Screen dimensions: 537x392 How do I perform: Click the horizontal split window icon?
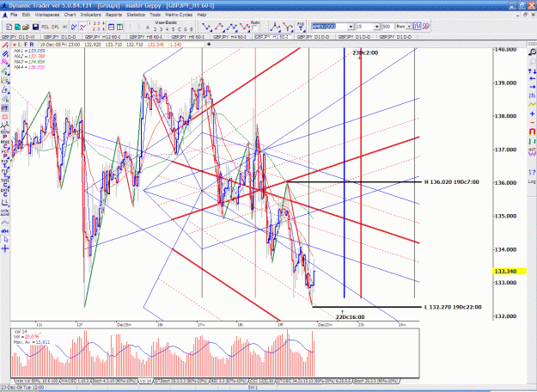coord(112,27)
